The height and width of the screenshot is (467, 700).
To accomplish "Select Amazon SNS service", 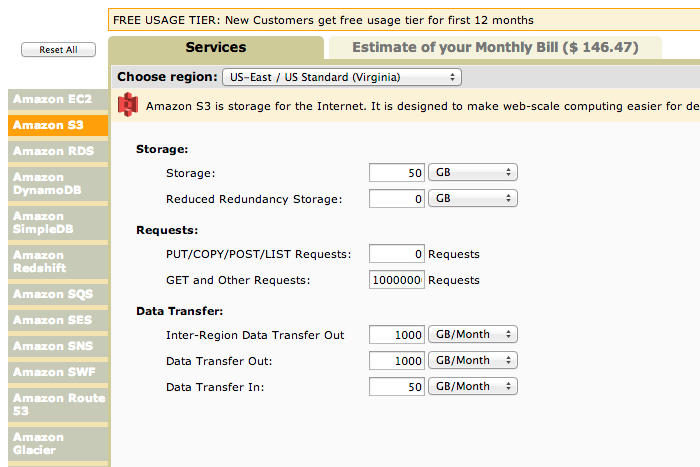I will [x=58, y=346].
